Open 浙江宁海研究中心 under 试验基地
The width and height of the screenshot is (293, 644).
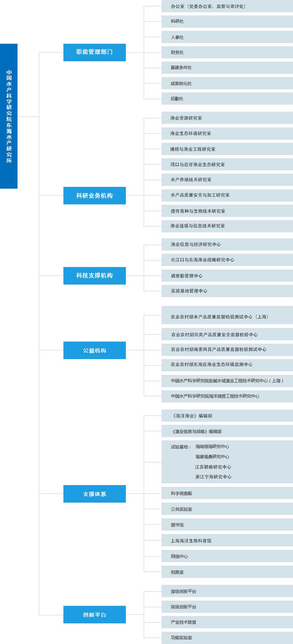213,477
